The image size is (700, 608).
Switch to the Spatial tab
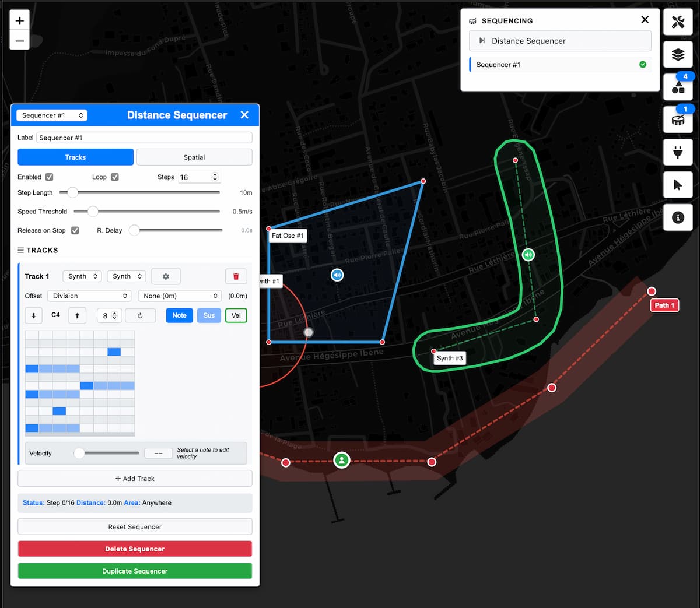click(194, 157)
